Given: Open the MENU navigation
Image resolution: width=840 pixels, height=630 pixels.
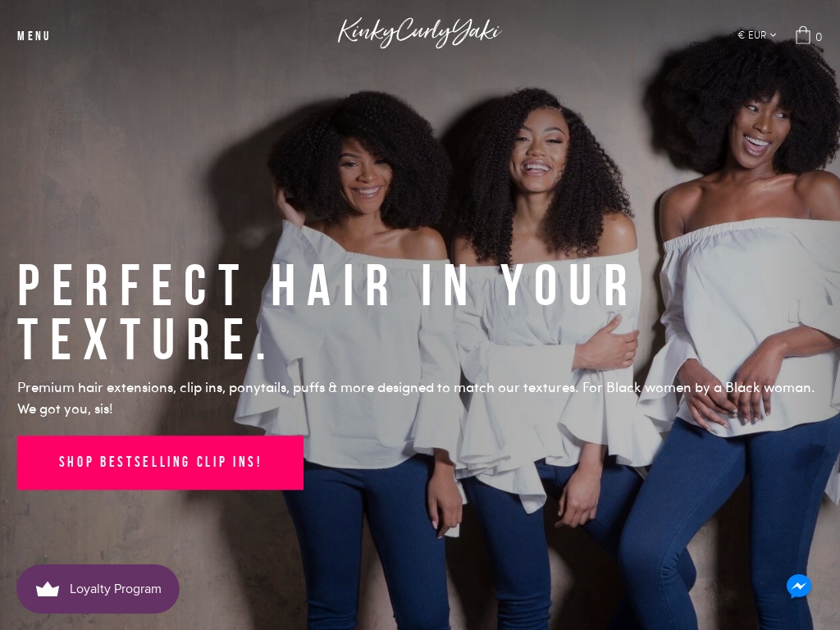Looking at the screenshot, I should pos(33,36).
